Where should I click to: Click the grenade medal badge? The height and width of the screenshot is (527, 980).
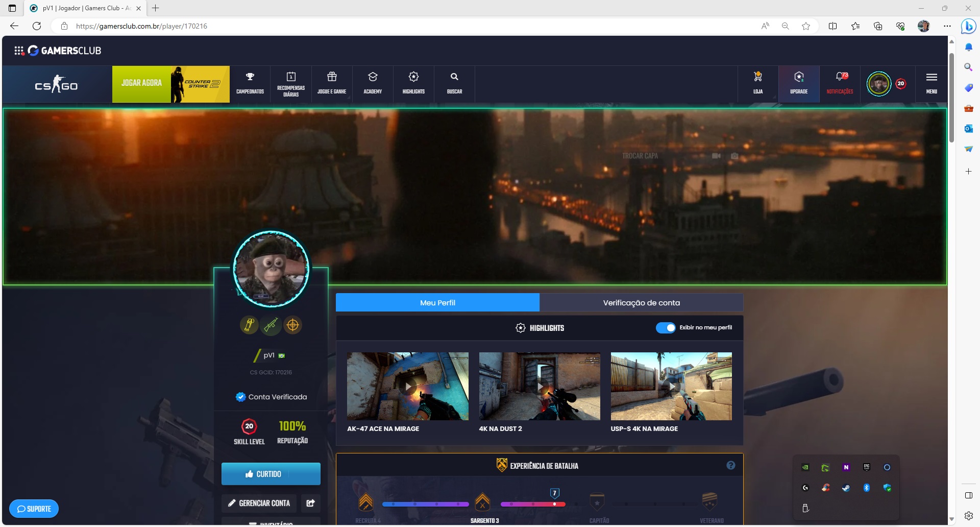click(249, 325)
